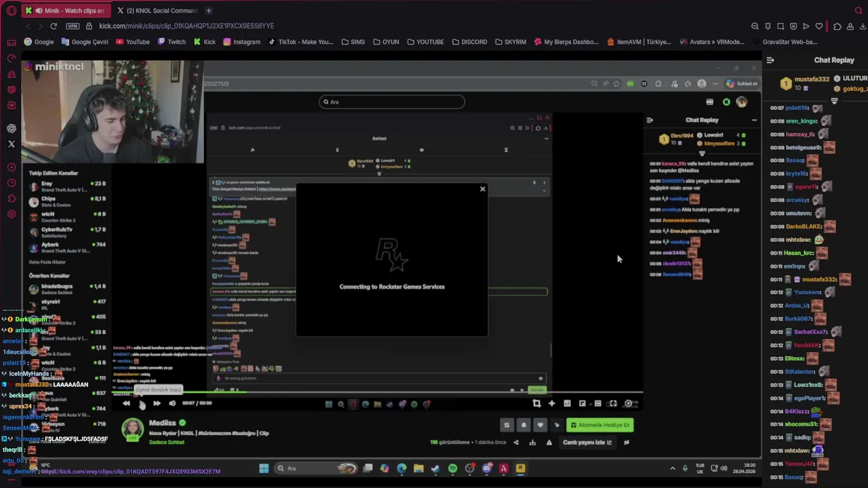Viewport: 868px width, 488px height.
Task: Toggle the VPN badge in address bar
Action: 73,26
